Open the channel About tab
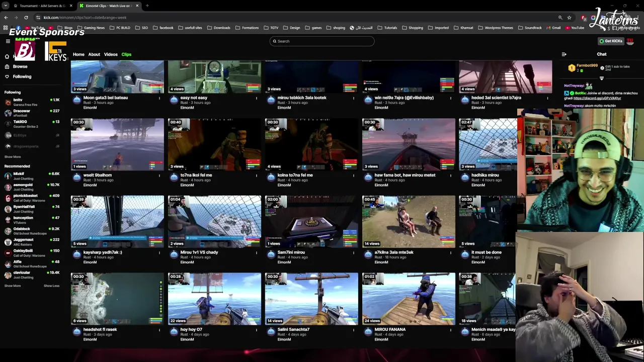The width and height of the screenshot is (644, 362). (x=94, y=54)
